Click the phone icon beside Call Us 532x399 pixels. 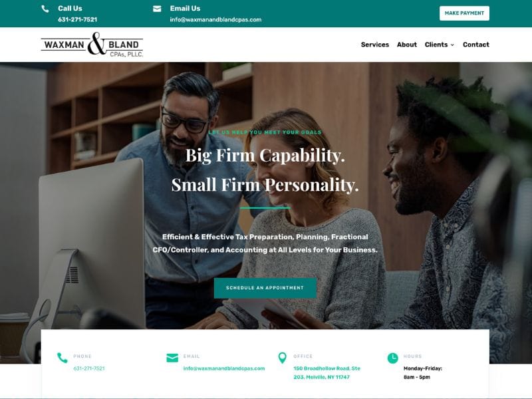pos(45,9)
